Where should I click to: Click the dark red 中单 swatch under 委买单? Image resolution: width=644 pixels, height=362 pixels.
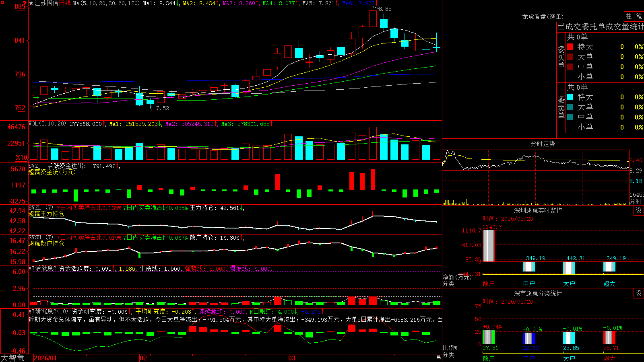tap(570, 66)
